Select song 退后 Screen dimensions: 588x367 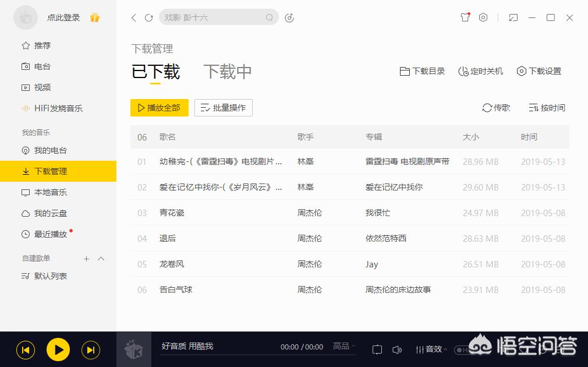[167, 238]
